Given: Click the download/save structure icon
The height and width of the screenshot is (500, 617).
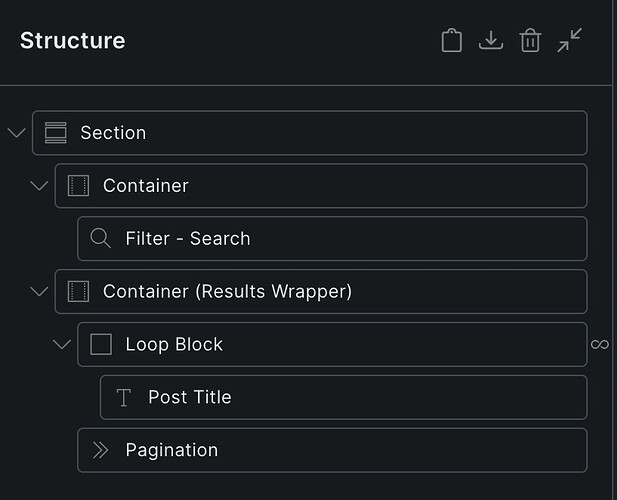Looking at the screenshot, I should pos(491,40).
